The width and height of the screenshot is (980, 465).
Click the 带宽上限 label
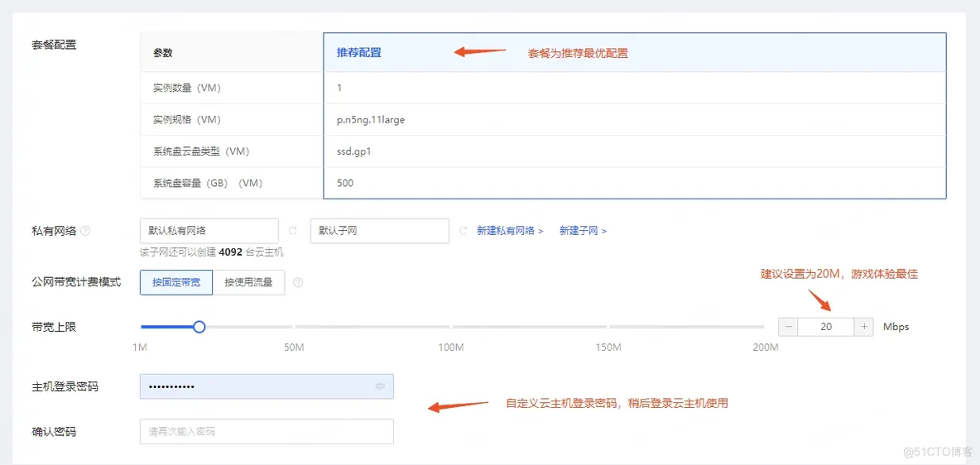pos(54,326)
